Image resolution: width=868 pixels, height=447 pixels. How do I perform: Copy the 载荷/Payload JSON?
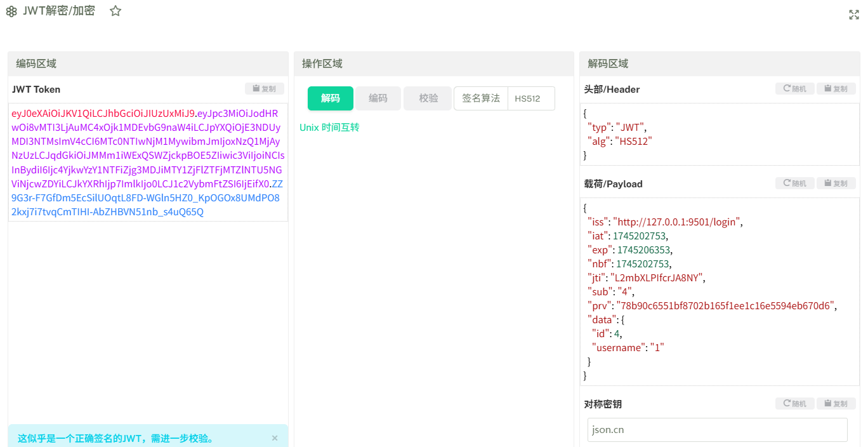[836, 183]
